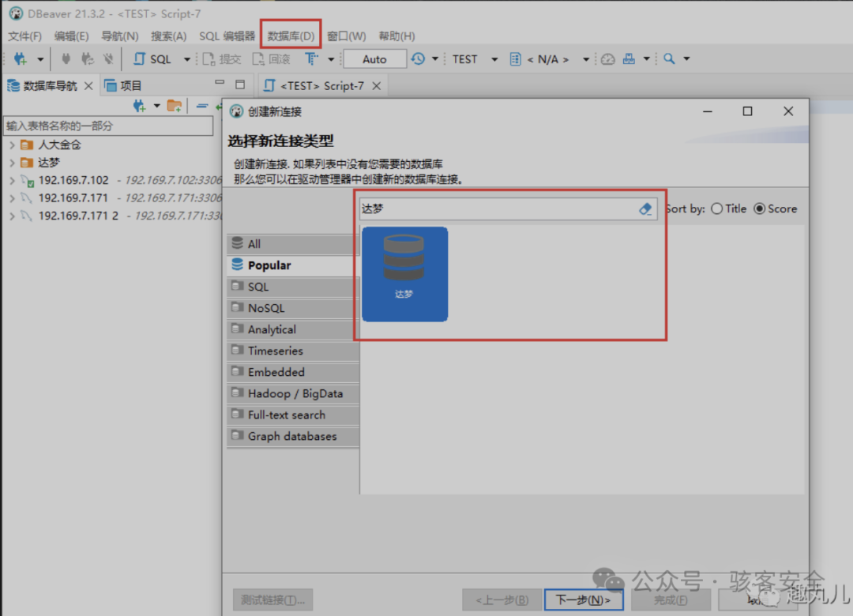Open the TEST active connection selector
The height and width of the screenshot is (616, 853).
(x=475, y=58)
